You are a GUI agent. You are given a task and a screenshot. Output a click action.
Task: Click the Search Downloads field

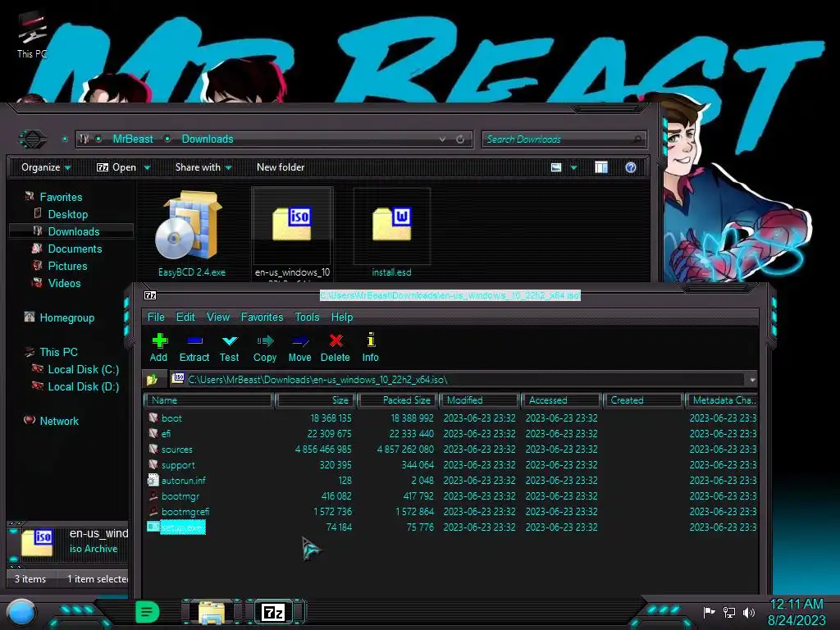coord(564,139)
